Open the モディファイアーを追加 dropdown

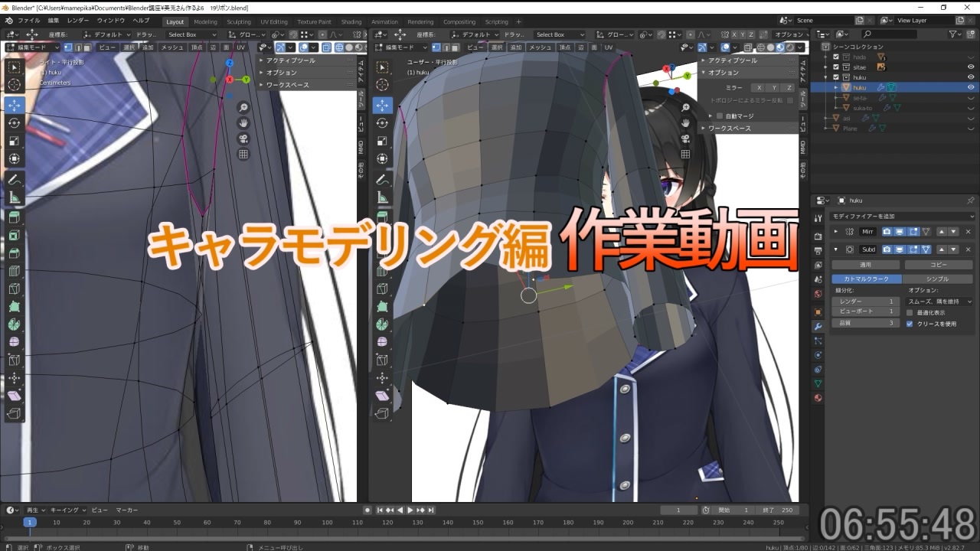[x=903, y=217]
